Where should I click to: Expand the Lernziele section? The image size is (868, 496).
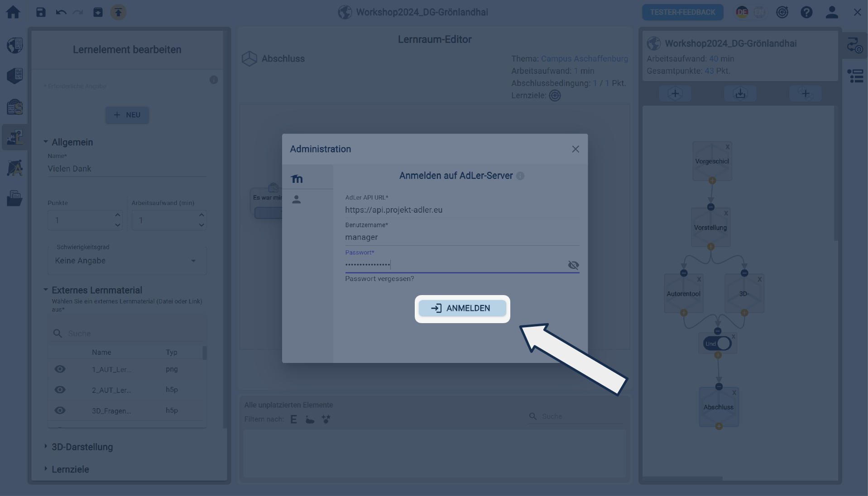[x=70, y=469]
